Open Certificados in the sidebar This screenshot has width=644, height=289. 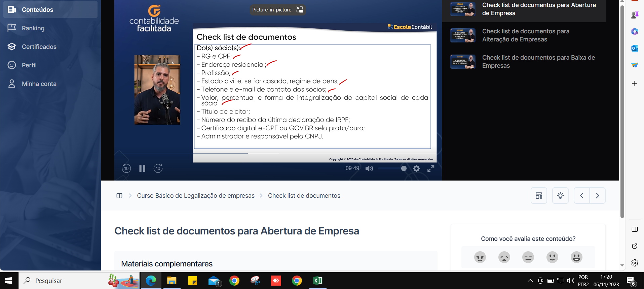39,46
